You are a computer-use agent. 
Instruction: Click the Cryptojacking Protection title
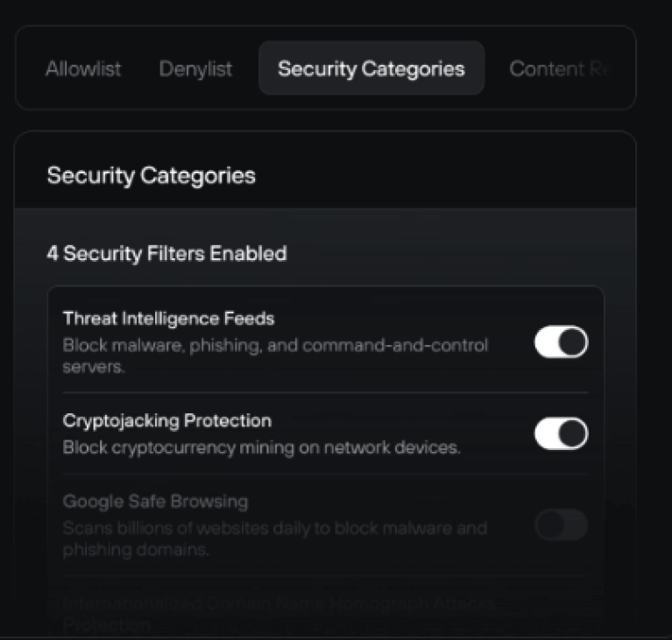click(x=167, y=420)
